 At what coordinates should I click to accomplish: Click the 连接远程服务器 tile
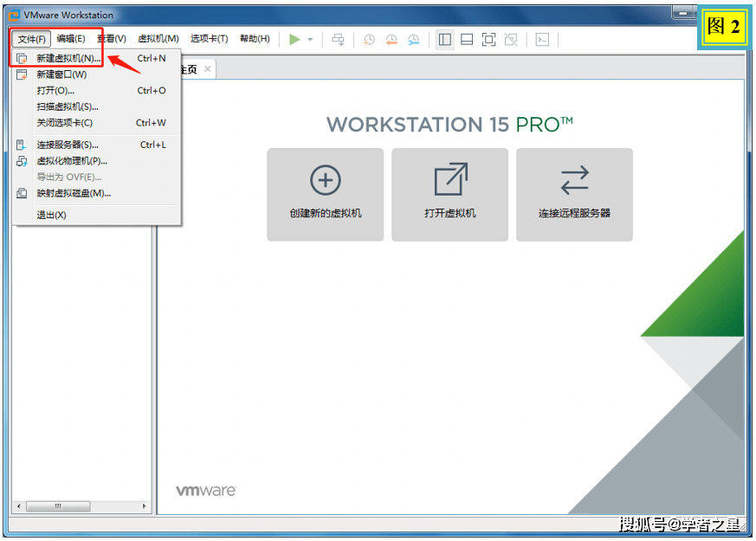(574, 194)
